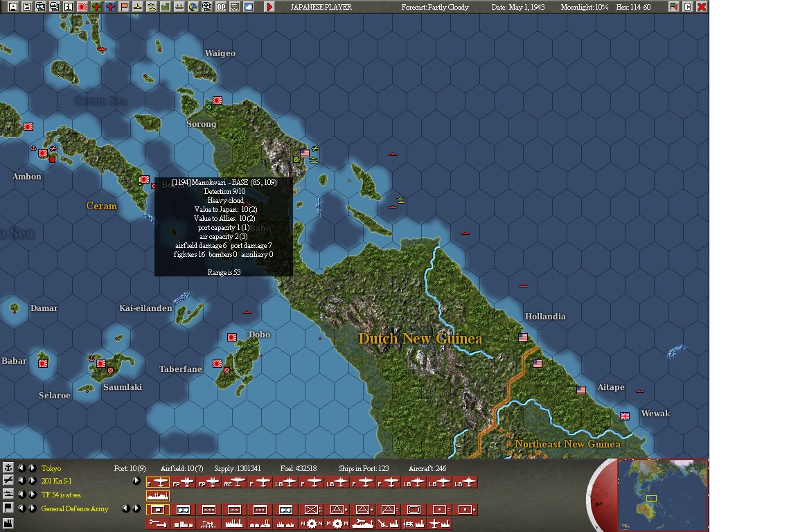
Task: Expand the 201 Ku S-1 aircraft list arrow
Action: point(136,480)
